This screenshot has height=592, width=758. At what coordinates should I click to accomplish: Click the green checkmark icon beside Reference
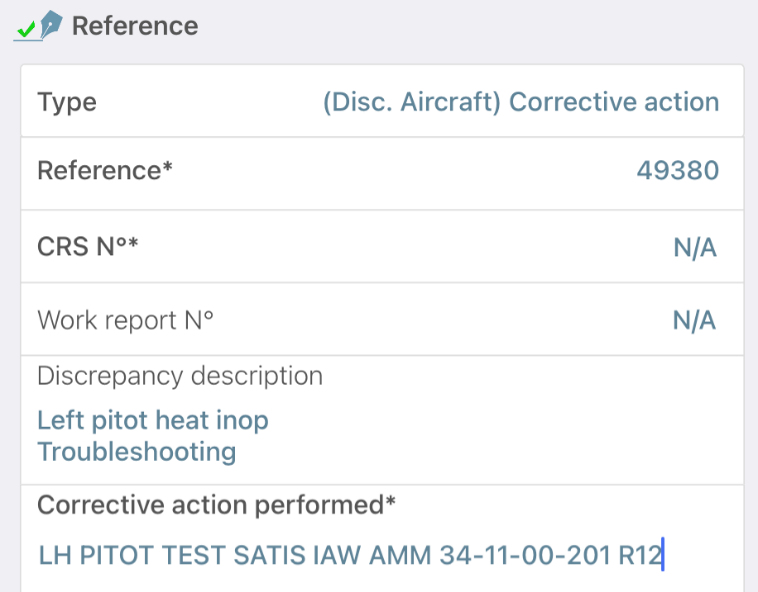click(26, 29)
